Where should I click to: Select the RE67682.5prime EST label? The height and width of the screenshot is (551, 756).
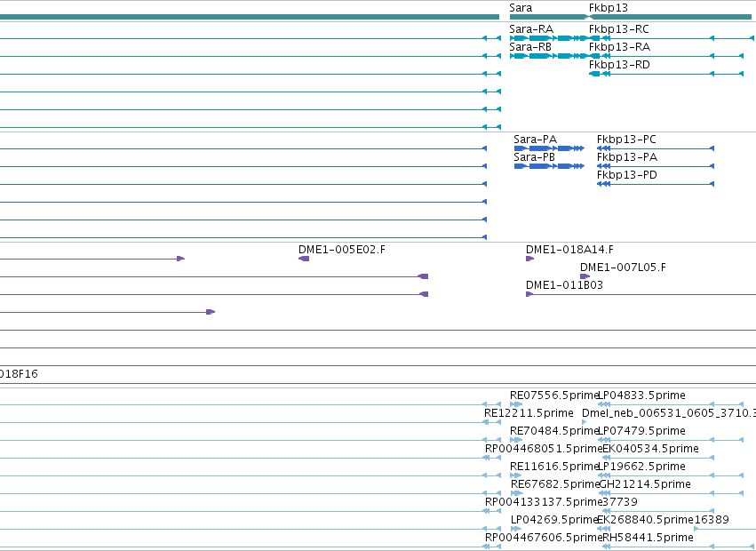click(x=554, y=484)
